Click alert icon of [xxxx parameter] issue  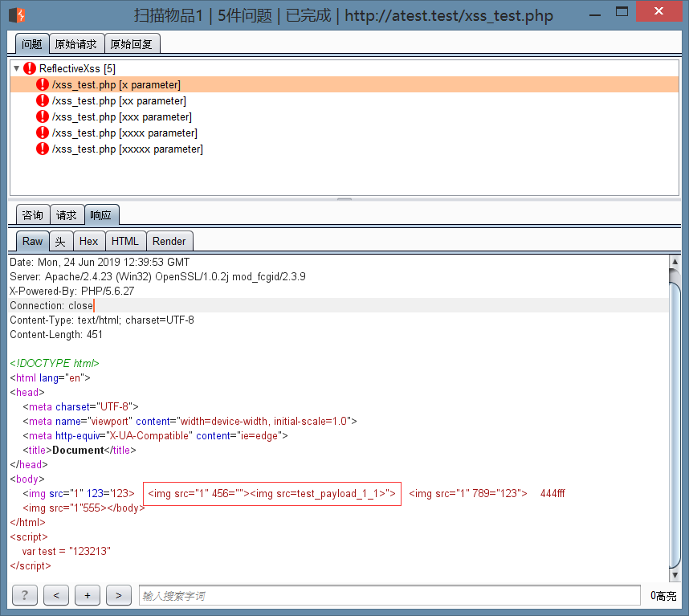coord(43,133)
